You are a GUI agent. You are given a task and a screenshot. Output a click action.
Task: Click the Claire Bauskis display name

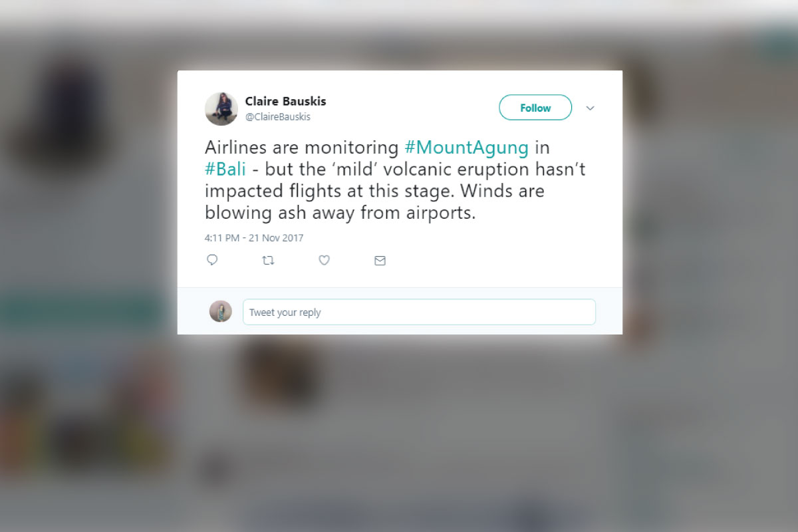(285, 101)
